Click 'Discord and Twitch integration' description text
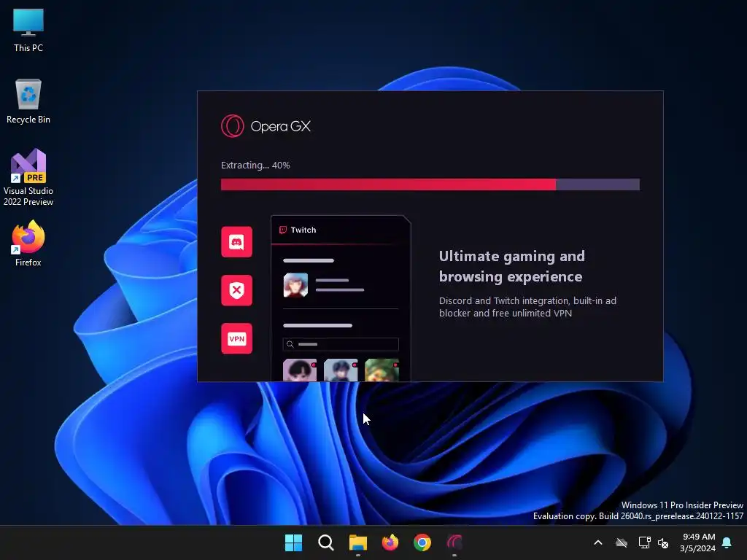This screenshot has height=560, width=747. click(527, 307)
